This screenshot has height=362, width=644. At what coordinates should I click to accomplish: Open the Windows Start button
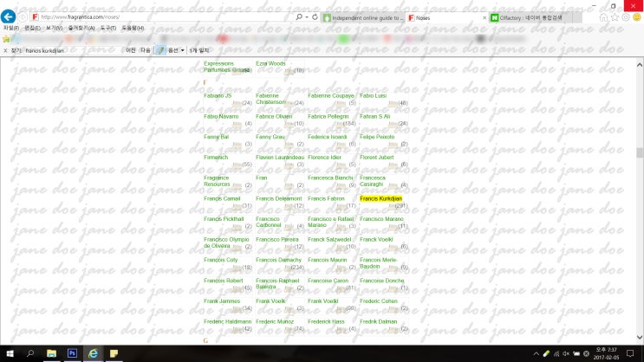10,353
